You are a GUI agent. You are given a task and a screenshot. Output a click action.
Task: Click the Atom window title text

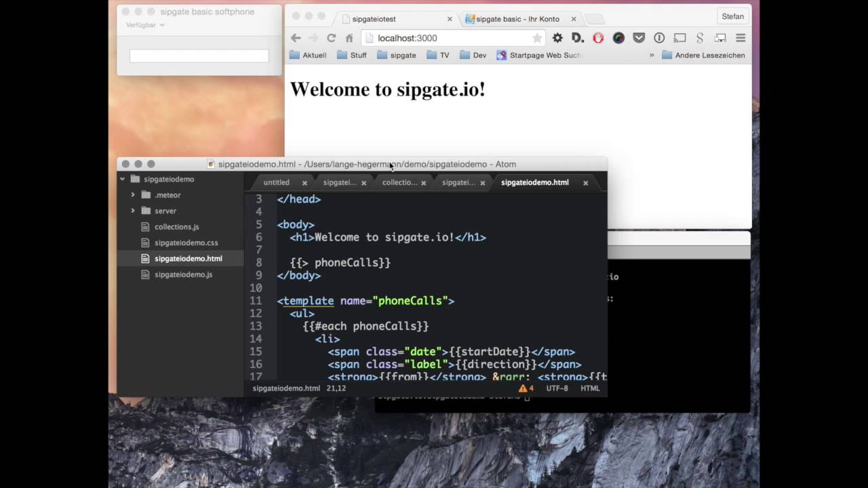coord(367,164)
